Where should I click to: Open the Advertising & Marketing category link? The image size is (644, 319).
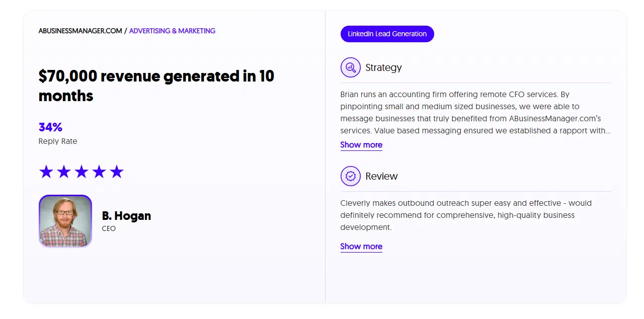coord(172,31)
